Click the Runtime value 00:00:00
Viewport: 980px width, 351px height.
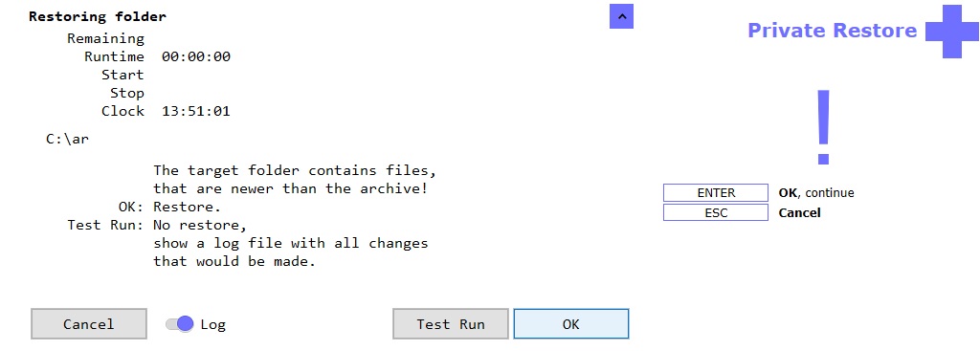coord(195,56)
